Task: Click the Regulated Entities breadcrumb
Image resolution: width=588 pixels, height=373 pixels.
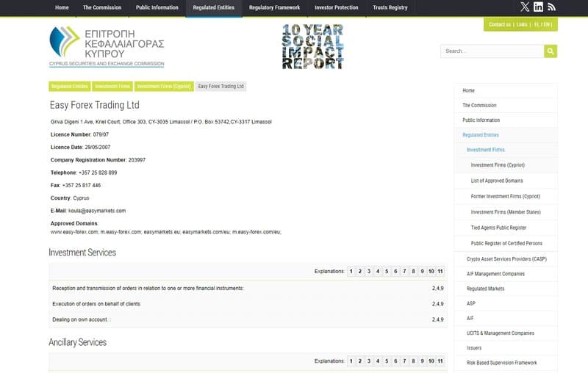Action: tap(70, 86)
